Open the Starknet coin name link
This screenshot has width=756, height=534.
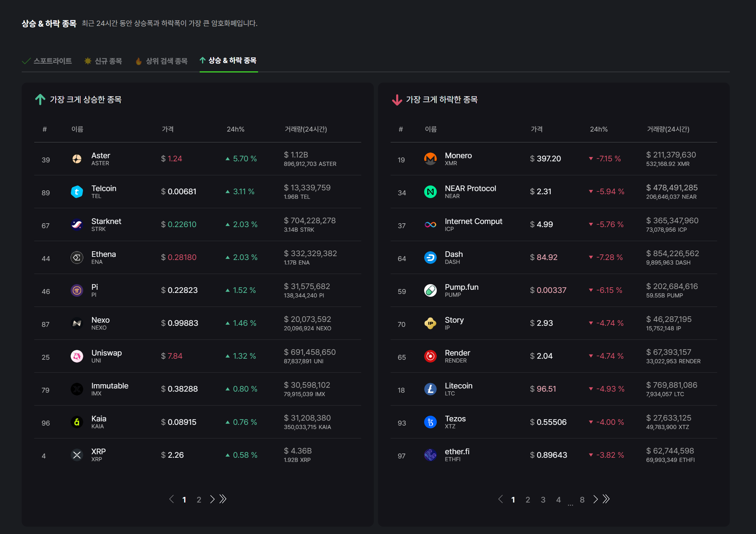click(x=106, y=221)
